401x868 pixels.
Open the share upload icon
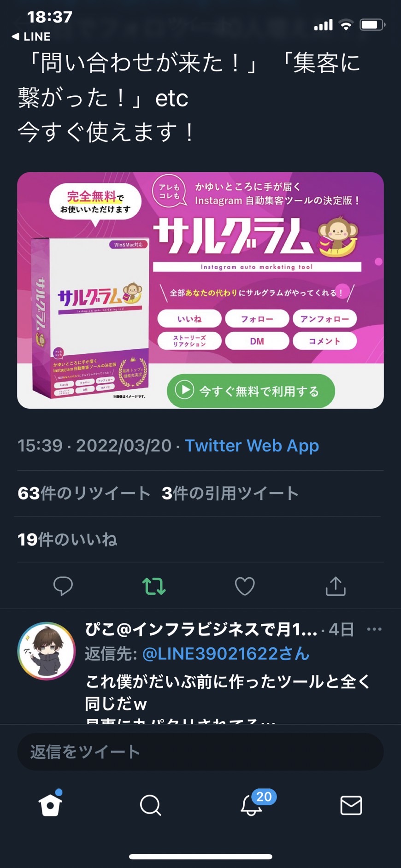(x=336, y=586)
